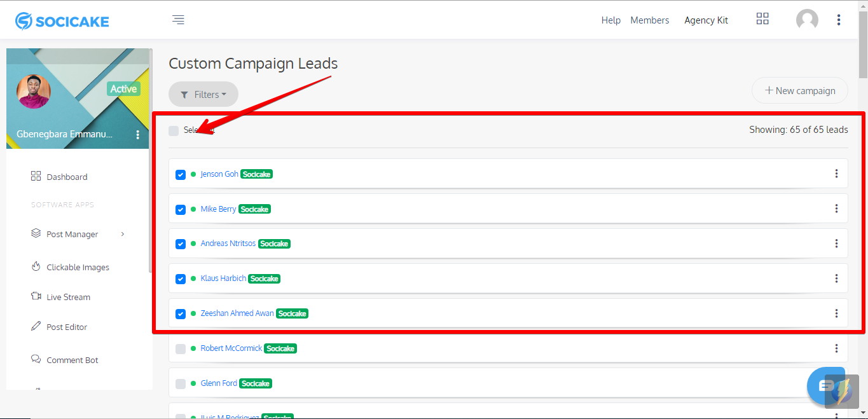Open Jenson Goh lead name
Image resolution: width=868 pixels, height=419 pixels.
tap(219, 174)
